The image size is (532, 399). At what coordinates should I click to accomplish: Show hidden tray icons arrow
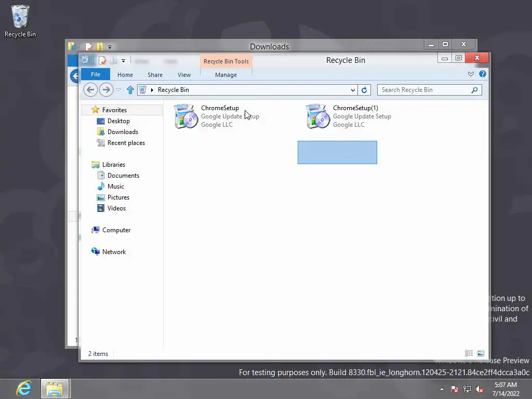pos(442,389)
